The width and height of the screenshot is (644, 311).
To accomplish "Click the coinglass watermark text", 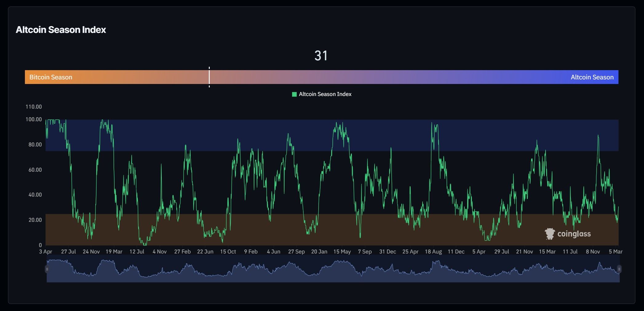I will [x=574, y=234].
